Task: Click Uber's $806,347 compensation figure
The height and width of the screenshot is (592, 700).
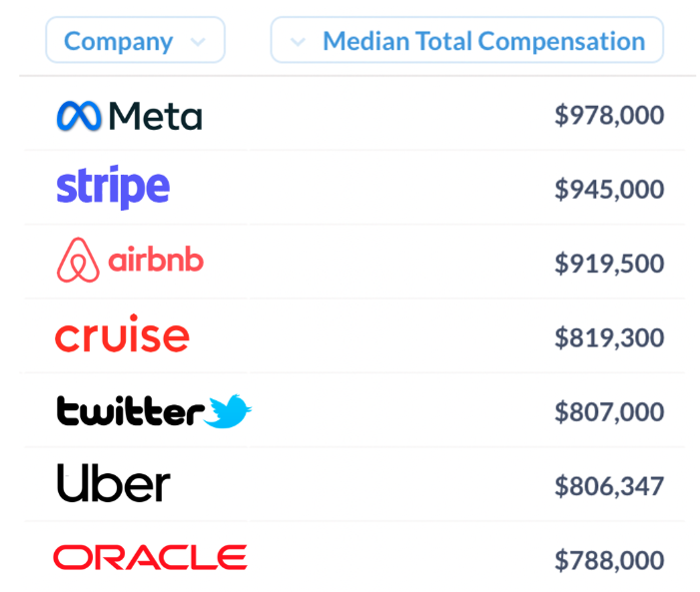Action: pos(609,486)
